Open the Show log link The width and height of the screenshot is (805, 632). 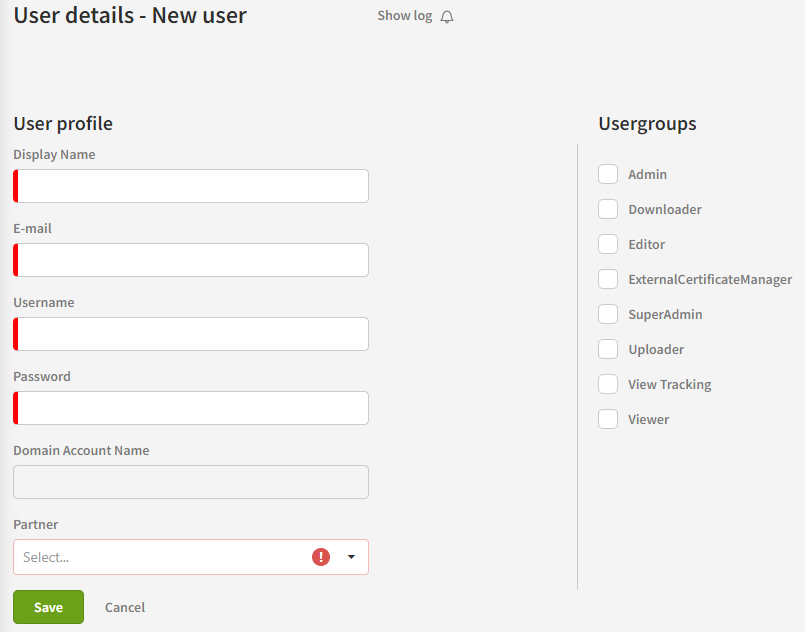coord(404,16)
